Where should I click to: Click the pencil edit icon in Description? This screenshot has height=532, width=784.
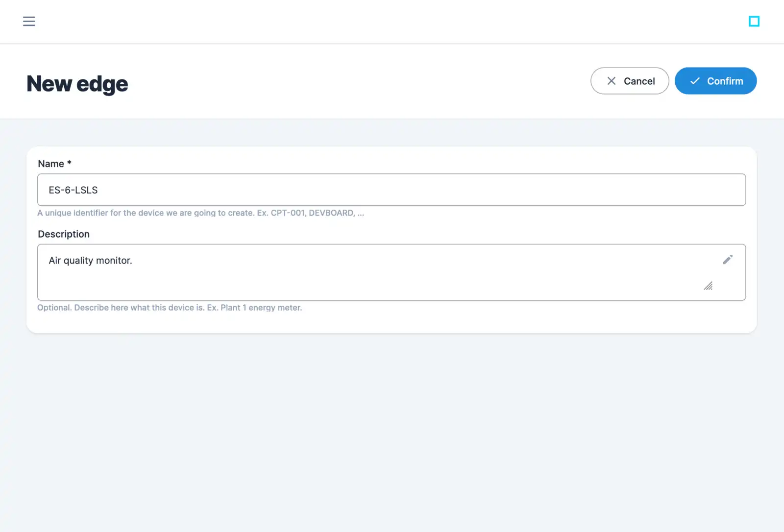(x=728, y=259)
